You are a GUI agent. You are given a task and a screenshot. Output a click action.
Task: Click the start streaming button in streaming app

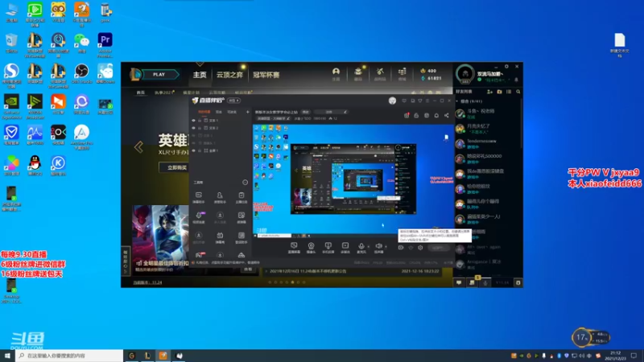tap(437, 248)
